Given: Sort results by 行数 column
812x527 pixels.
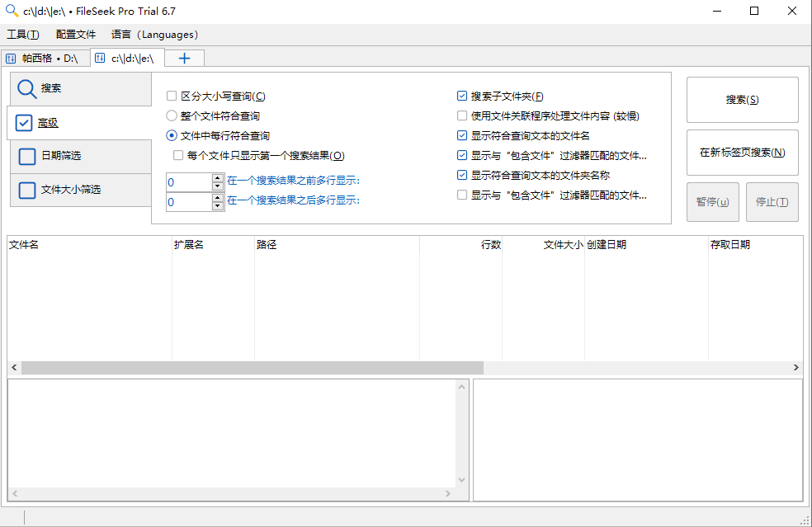Looking at the screenshot, I should (x=461, y=245).
